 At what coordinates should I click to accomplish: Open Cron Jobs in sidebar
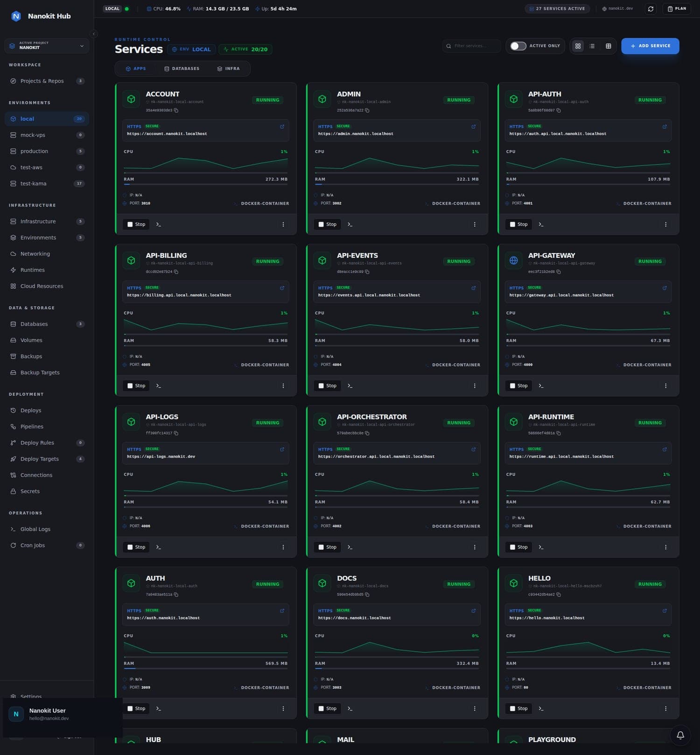click(47, 545)
